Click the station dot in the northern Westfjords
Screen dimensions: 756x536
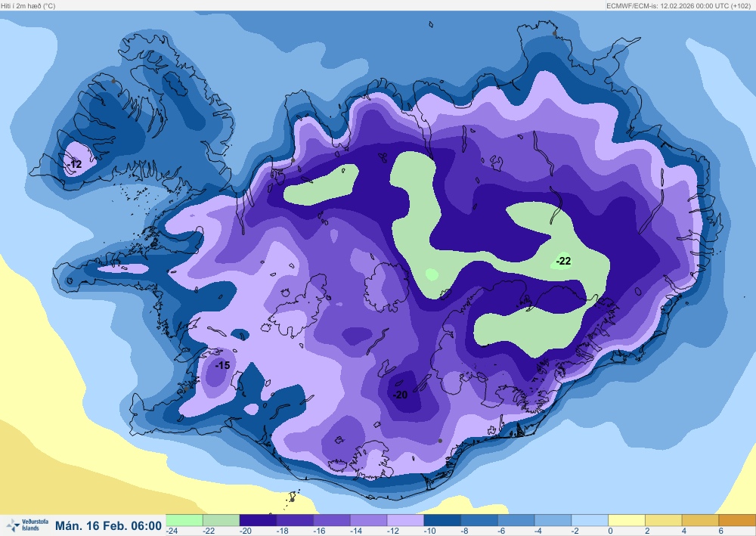tap(113, 81)
